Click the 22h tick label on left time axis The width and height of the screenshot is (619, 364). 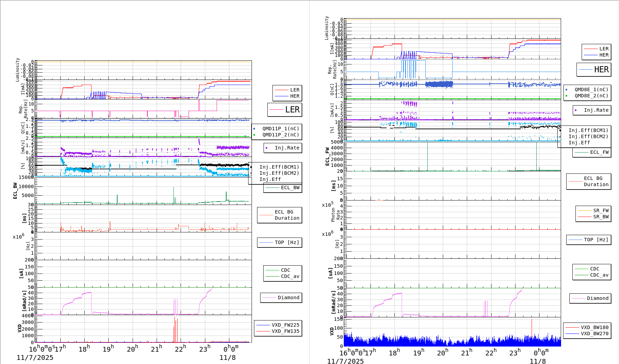[180, 349]
